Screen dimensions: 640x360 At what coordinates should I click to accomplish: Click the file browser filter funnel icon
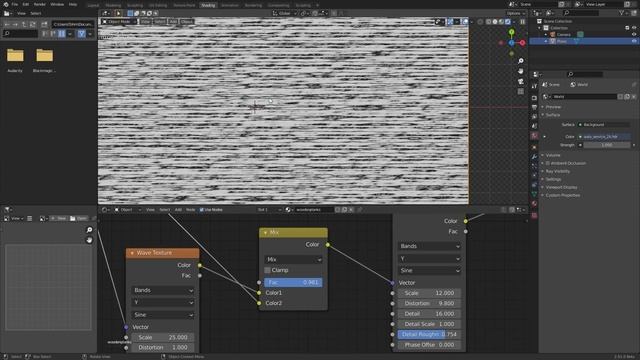coord(82,34)
